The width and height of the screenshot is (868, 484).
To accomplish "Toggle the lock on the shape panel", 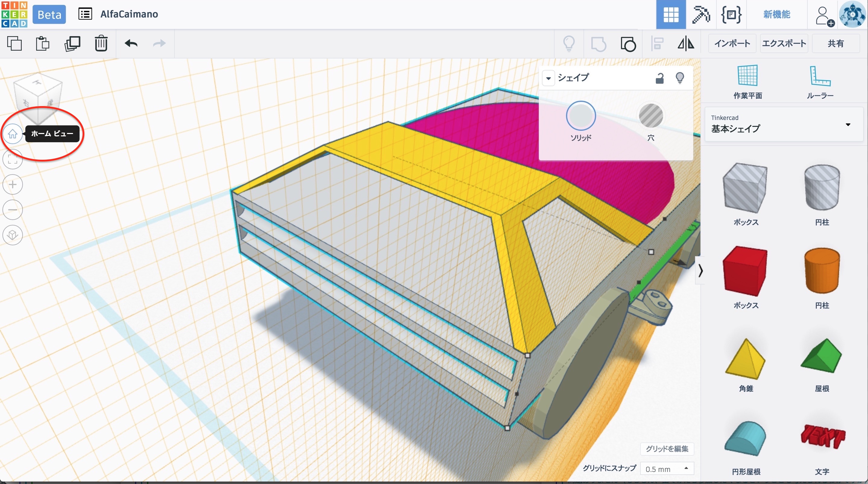I will coord(659,78).
